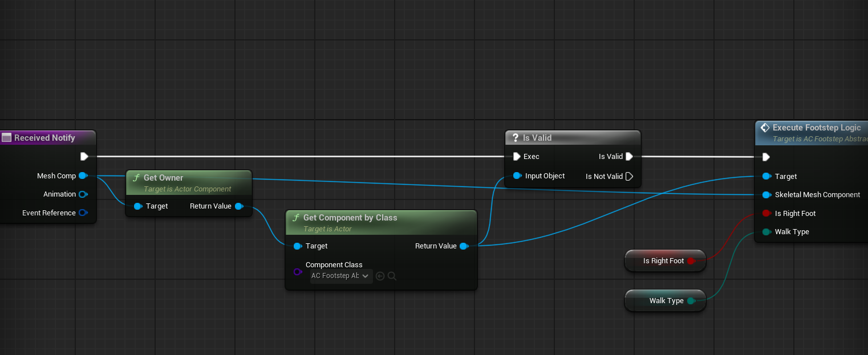
Task: Select the Received Notify node title
Action: 44,138
